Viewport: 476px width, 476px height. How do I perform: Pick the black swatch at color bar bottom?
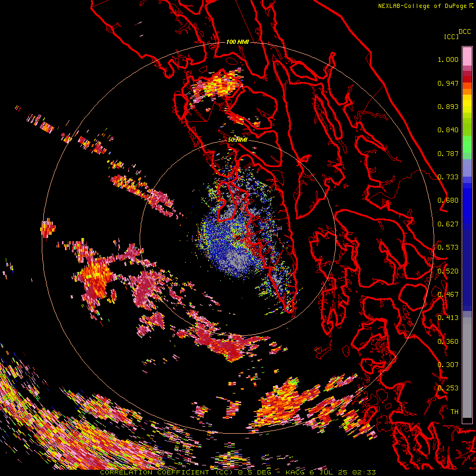click(467, 420)
